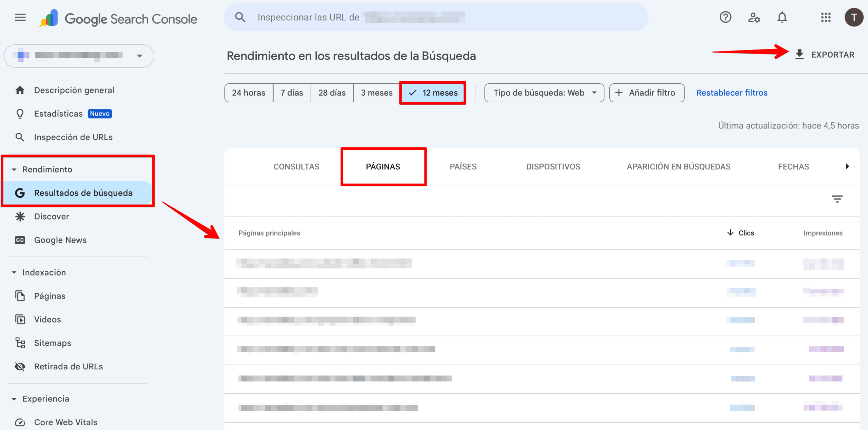Select the 12 meses date range
This screenshot has width=868, height=430.
click(x=433, y=93)
